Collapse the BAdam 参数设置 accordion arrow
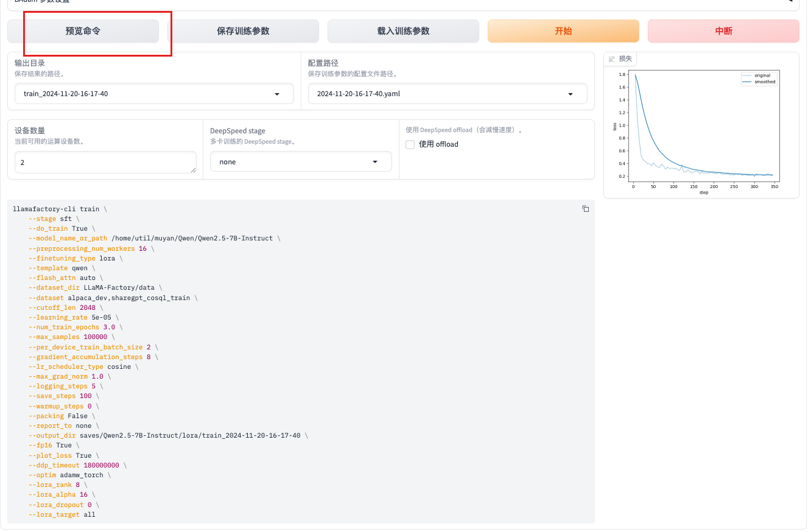Image resolution: width=808 pixels, height=532 pixels. 790,1
